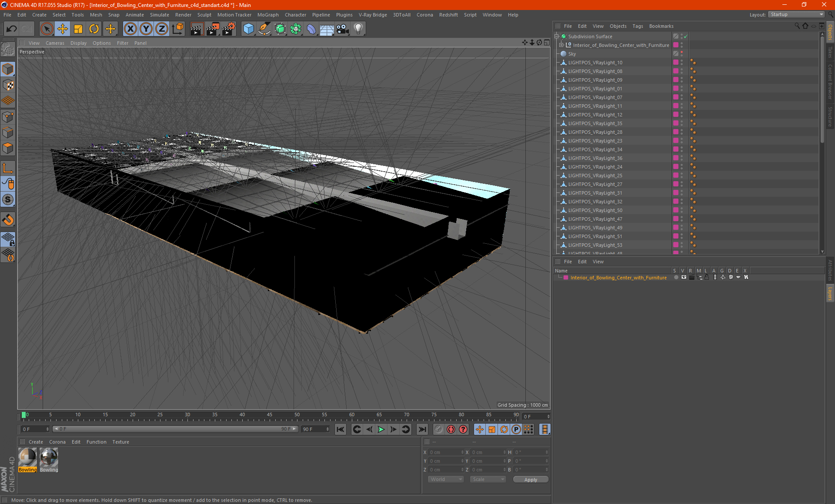835x504 pixels.
Task: Open Objects panel Tags menu
Action: 638,26
